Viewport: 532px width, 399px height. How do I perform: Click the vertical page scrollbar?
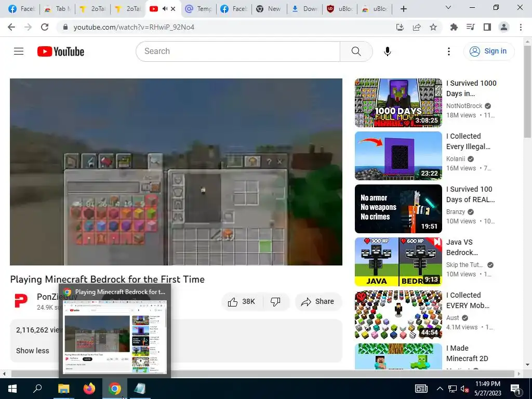527,91
